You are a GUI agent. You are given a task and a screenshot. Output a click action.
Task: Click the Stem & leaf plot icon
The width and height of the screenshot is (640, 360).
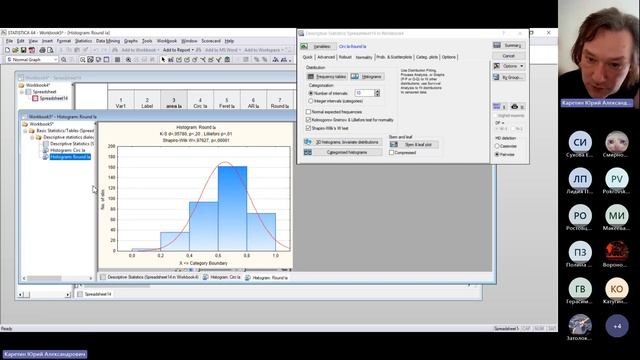click(x=394, y=144)
